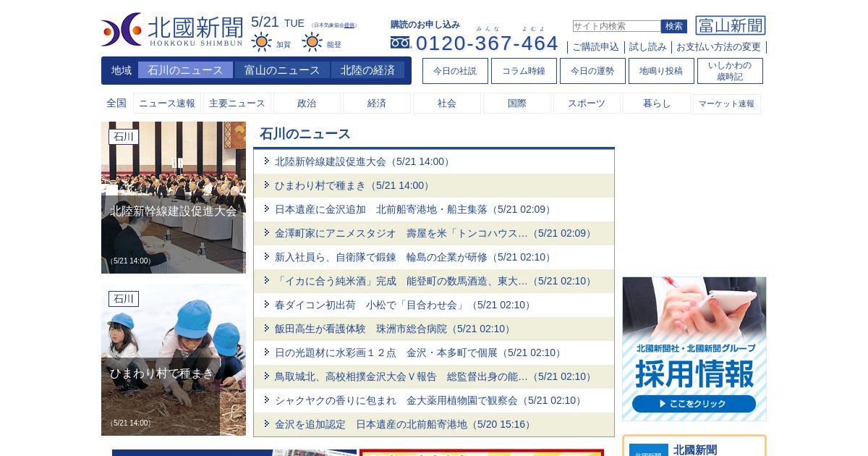Open article 金澤町家にアニメスタジオ
Screen dimensions: 868x456
(434, 233)
